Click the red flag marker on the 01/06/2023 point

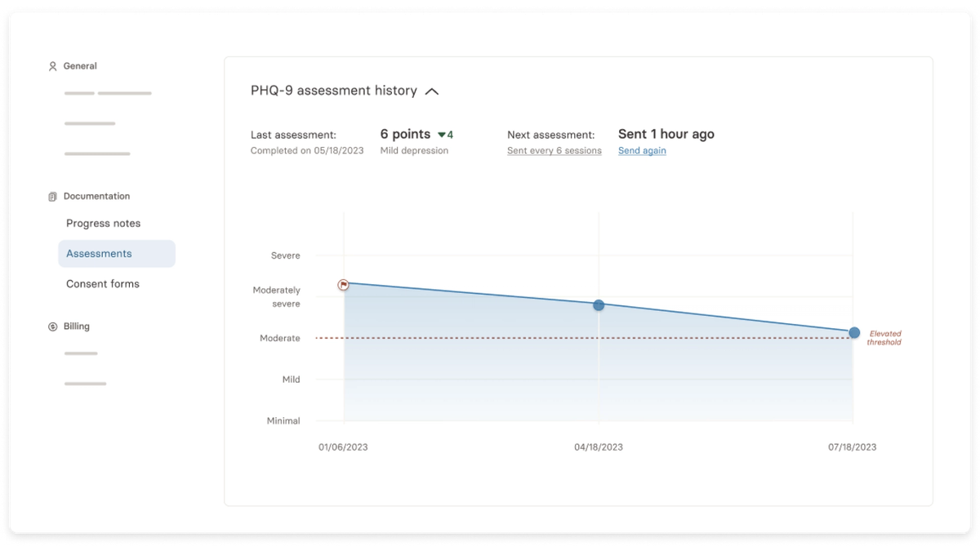344,285
